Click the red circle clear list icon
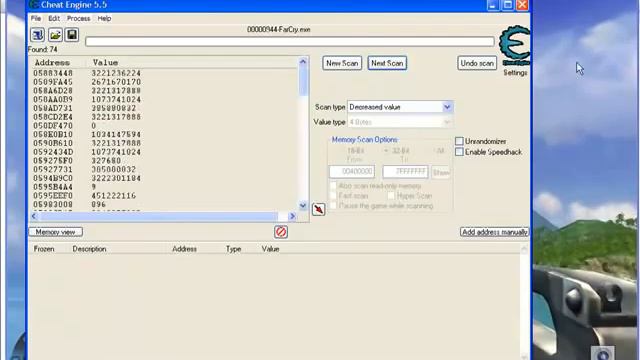640x360 pixels. (x=281, y=232)
